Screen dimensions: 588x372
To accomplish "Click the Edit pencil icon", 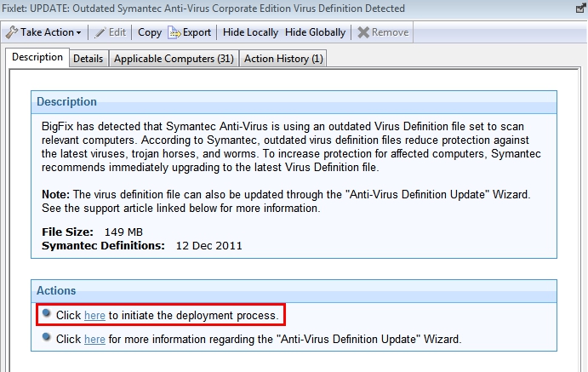I will point(99,32).
